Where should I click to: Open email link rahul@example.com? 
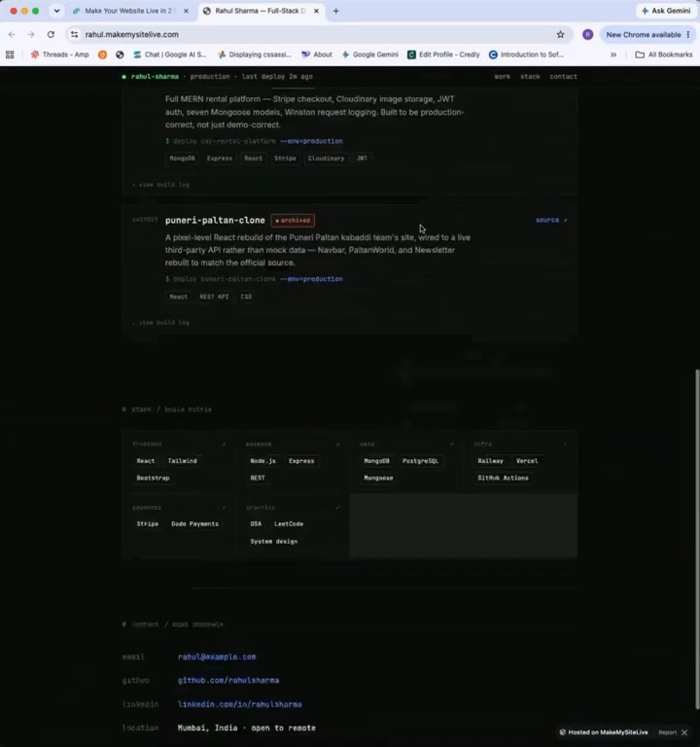(217, 657)
